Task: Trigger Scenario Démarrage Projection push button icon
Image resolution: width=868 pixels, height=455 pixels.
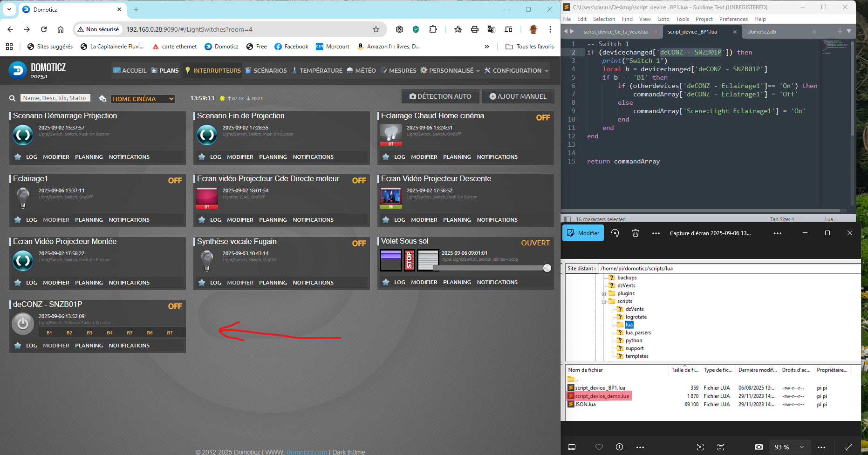Action: pyautogui.click(x=23, y=135)
